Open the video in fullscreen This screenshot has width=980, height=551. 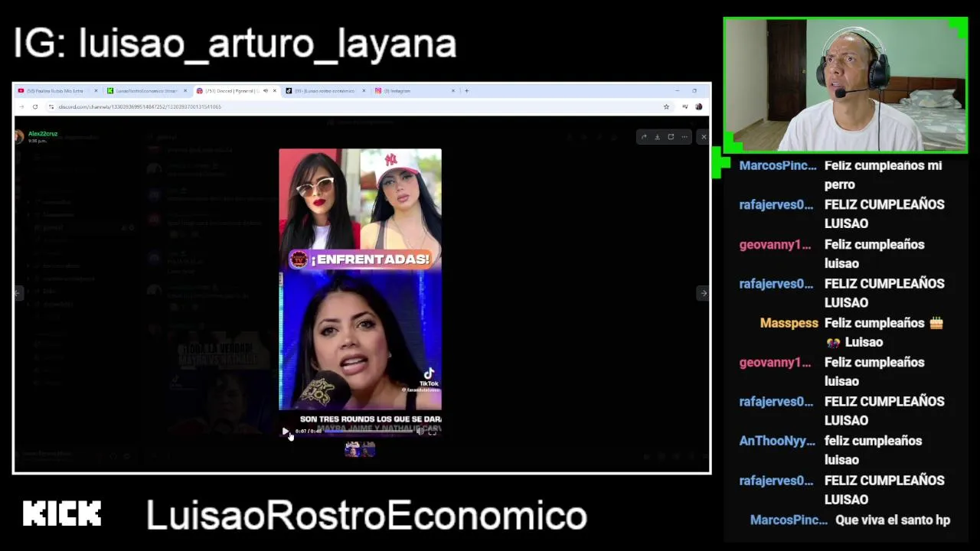tap(433, 431)
